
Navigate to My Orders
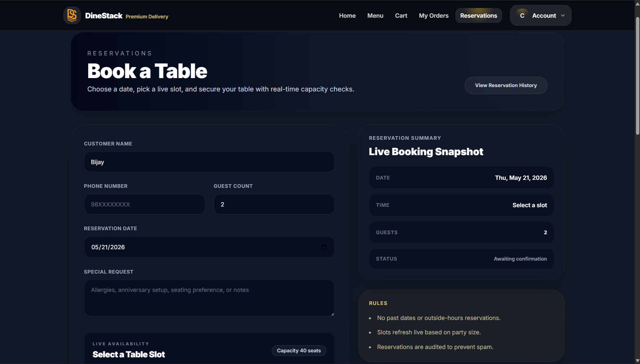pos(434,16)
